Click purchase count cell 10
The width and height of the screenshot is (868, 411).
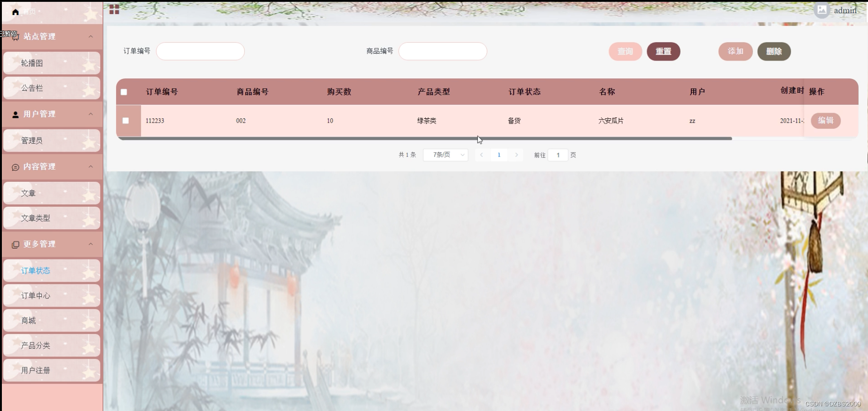click(x=330, y=121)
